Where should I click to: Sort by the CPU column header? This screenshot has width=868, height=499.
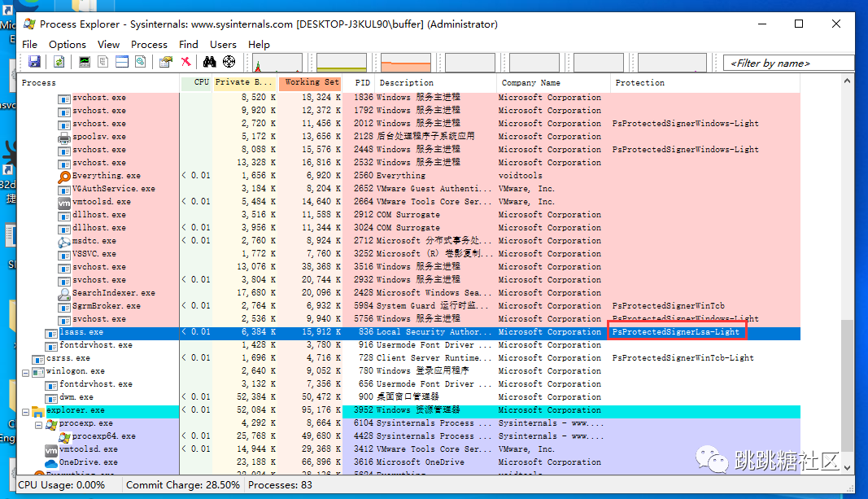pos(196,82)
